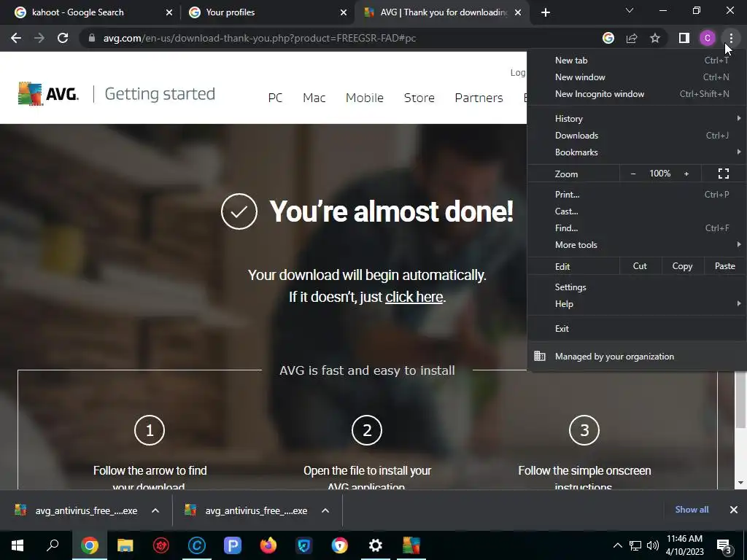Bookmark this page with the star icon
The height and width of the screenshot is (560, 747).
point(655,38)
